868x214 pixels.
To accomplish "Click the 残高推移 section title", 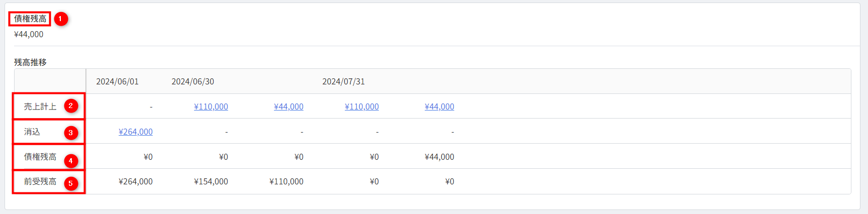I will 30,62.
